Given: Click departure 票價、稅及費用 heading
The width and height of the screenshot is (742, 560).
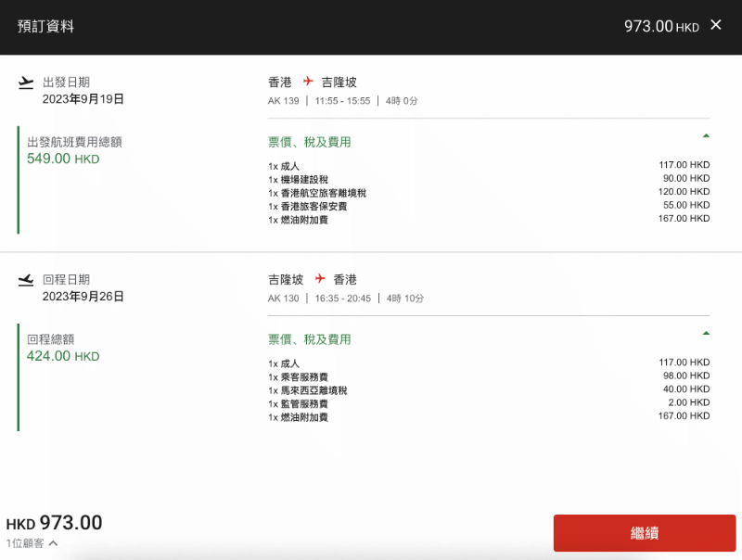Looking at the screenshot, I should [310, 142].
